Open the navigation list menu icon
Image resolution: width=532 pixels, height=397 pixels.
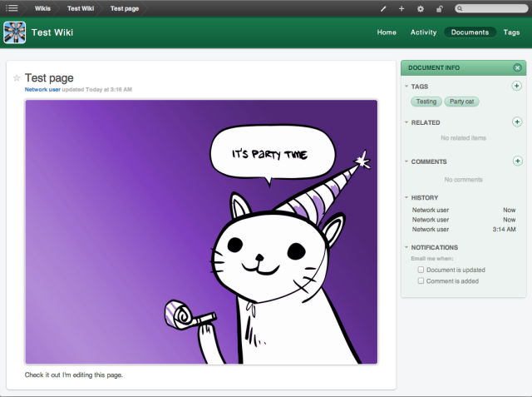click(x=12, y=7)
